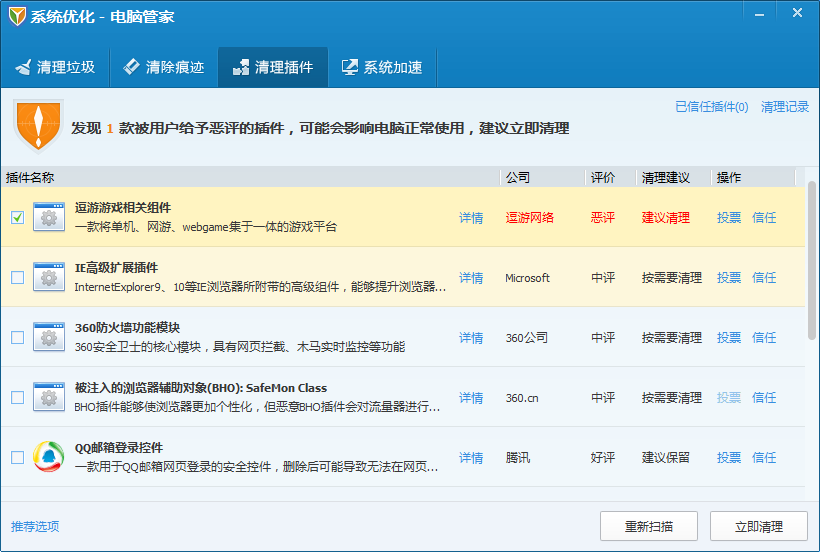Open 详情 for 逗游游戏相关组件
This screenshot has width=820, height=552.
coord(471,218)
